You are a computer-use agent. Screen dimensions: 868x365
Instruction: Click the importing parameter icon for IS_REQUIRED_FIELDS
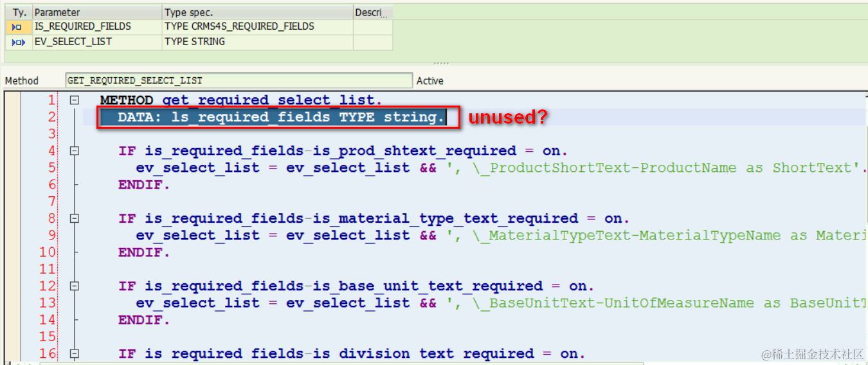pos(17,27)
